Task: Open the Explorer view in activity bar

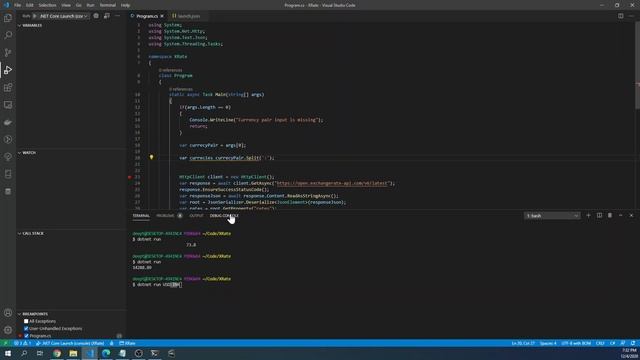Action: tap(8, 18)
